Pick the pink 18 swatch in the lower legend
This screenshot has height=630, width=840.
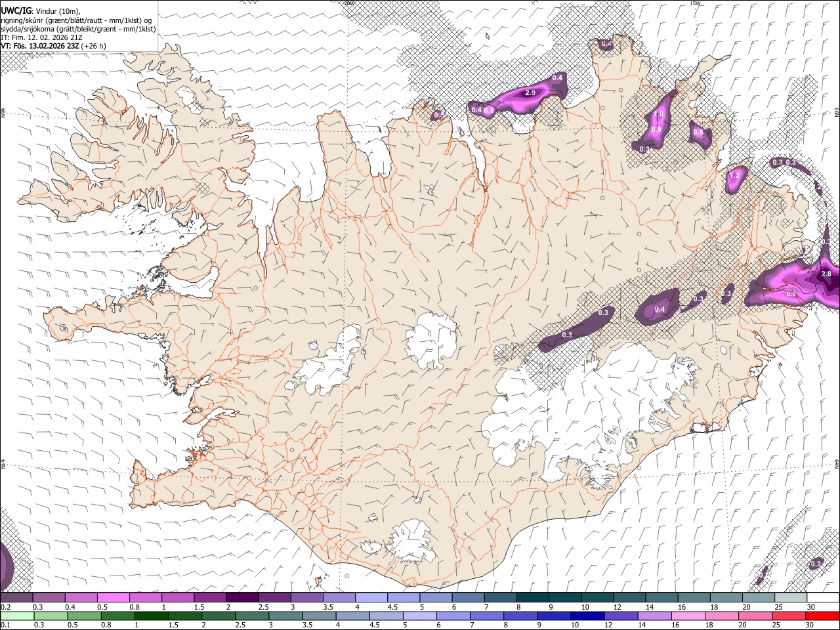721,616
